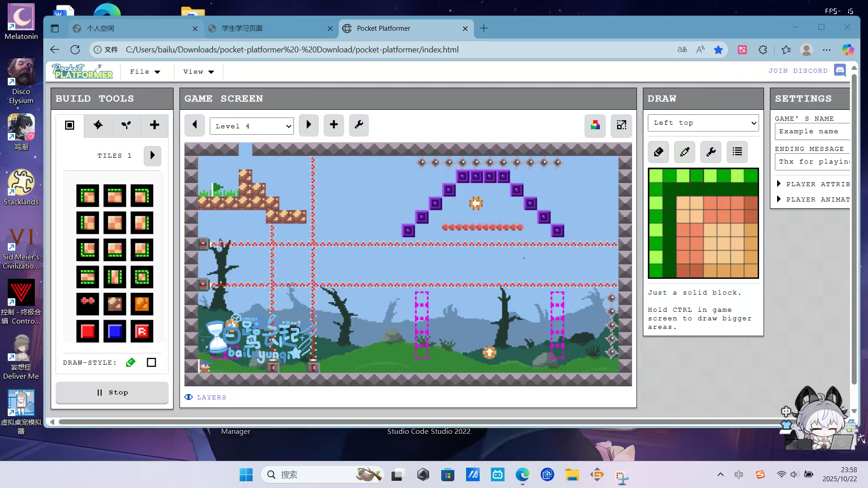Open the color palette tool
Viewport: 868px width, 488px height.
pos(595,125)
